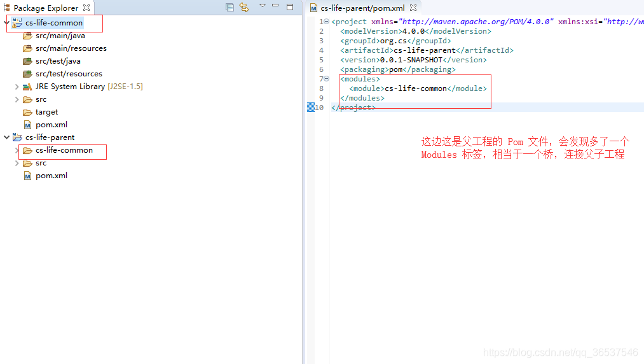The height and width of the screenshot is (364, 644).
Task: Click the packaging pom line
Action: (397, 69)
